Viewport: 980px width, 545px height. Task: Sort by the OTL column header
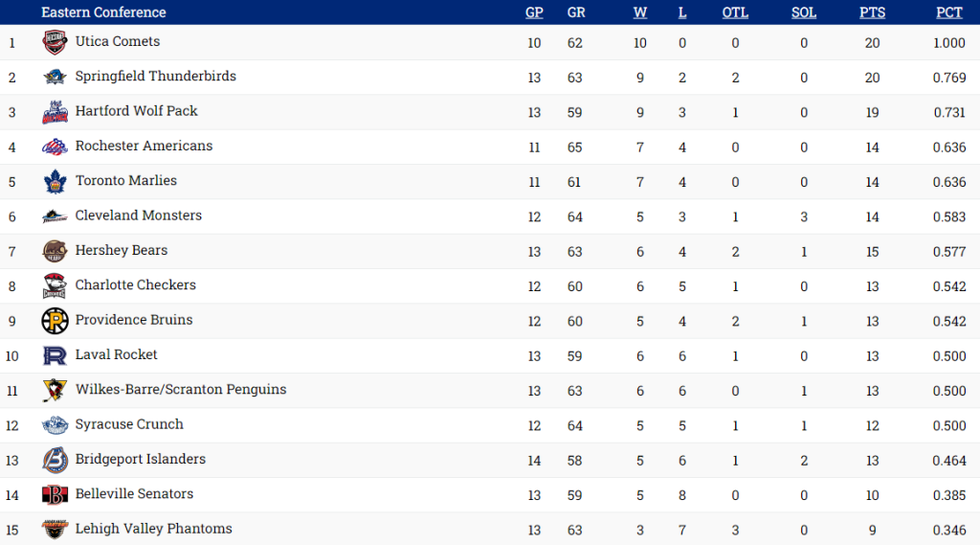click(x=735, y=12)
